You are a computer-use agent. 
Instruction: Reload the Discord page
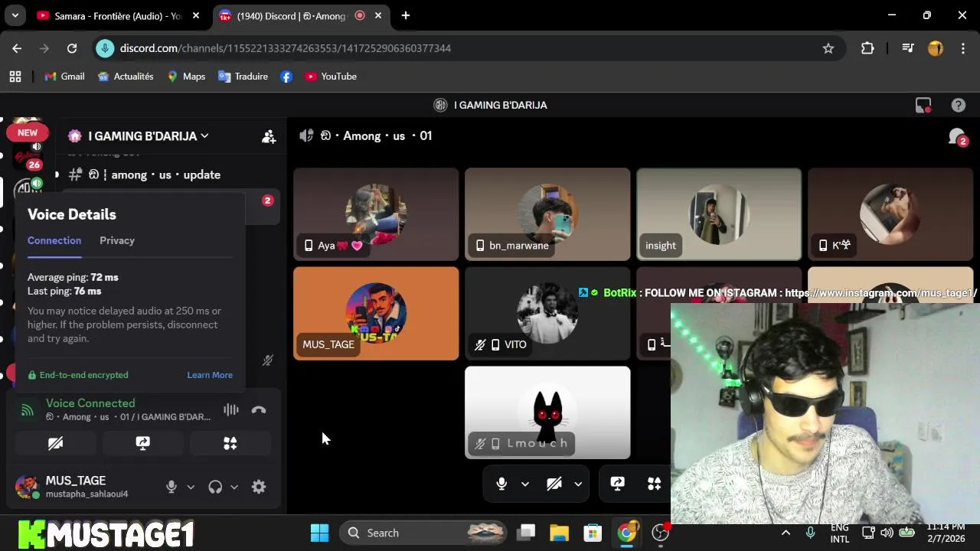coord(72,48)
